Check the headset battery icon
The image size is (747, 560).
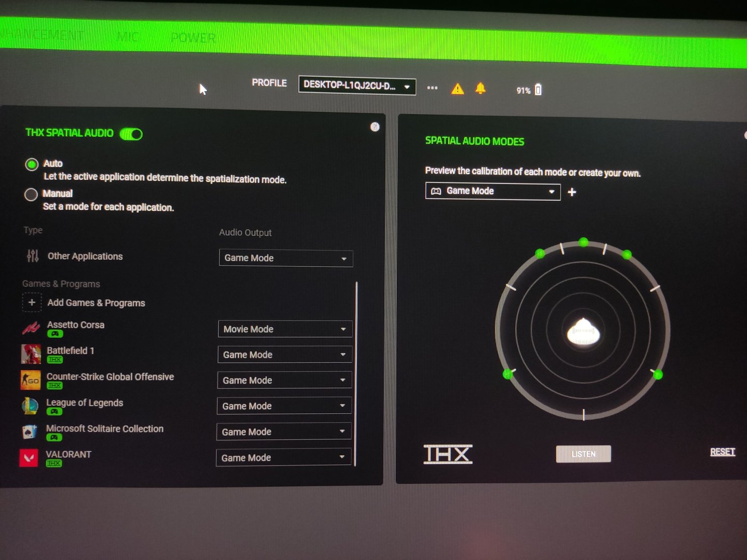pyautogui.click(x=538, y=90)
